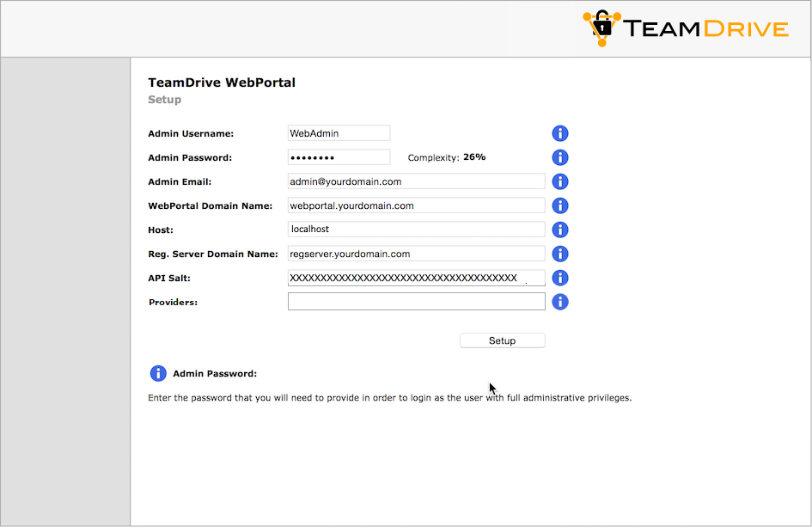
Task: Click the info icon beside Admin Password help text
Action: coord(157,373)
